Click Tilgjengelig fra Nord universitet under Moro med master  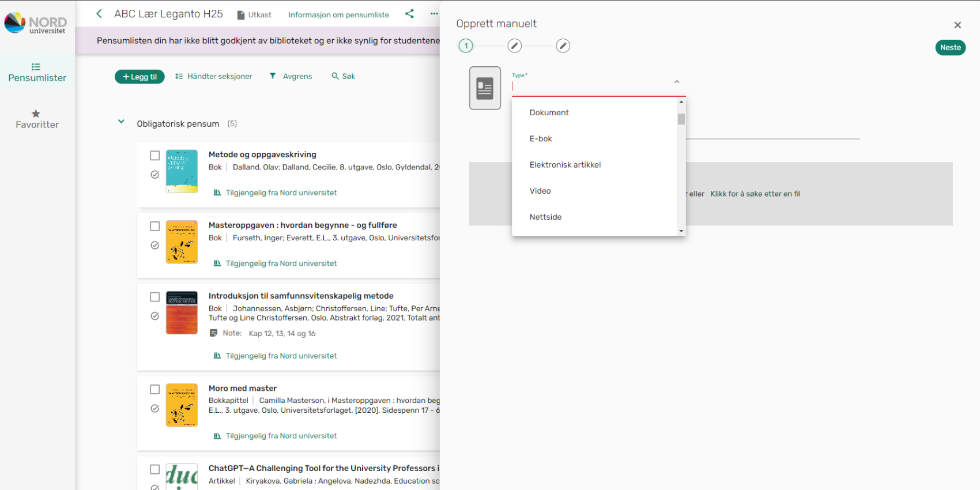tap(281, 436)
